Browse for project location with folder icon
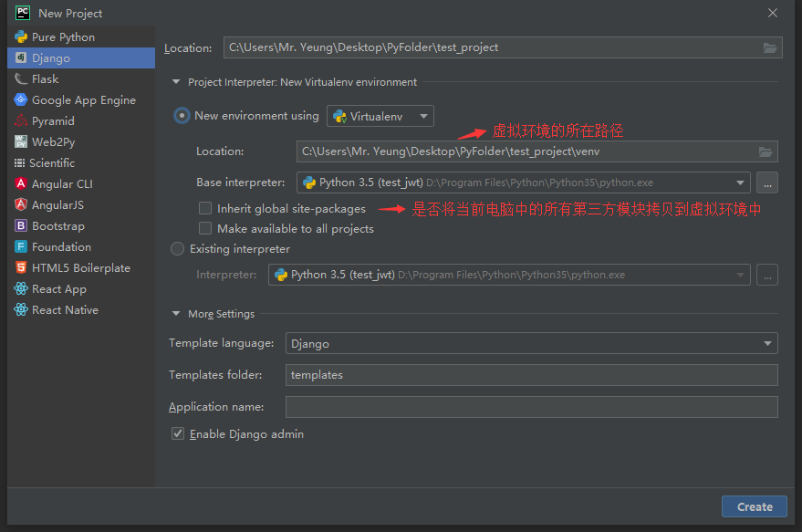Viewport: 802px width, 532px height. [x=770, y=47]
